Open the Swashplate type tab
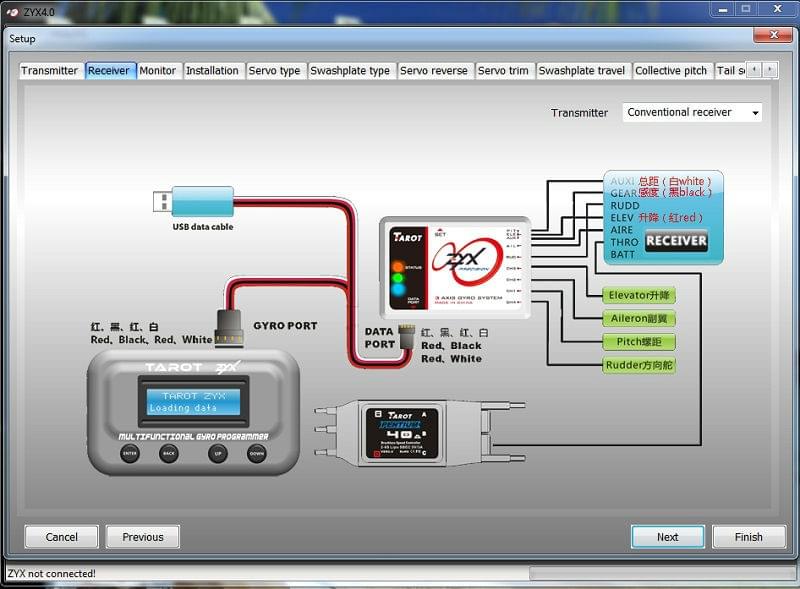Screen dimensions: 800x589 click(x=350, y=70)
